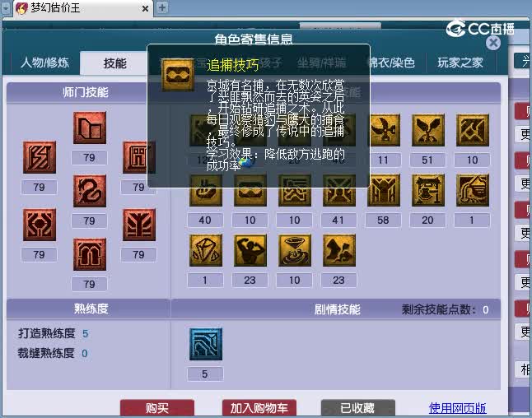
Task: Click the red tree-shaped 师门 skill icon
Action: tap(139, 225)
